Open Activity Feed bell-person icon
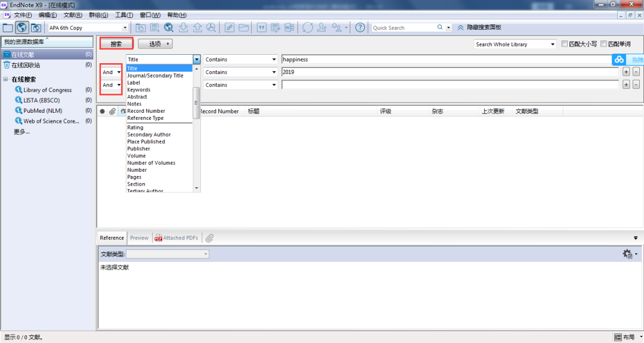 (337, 27)
